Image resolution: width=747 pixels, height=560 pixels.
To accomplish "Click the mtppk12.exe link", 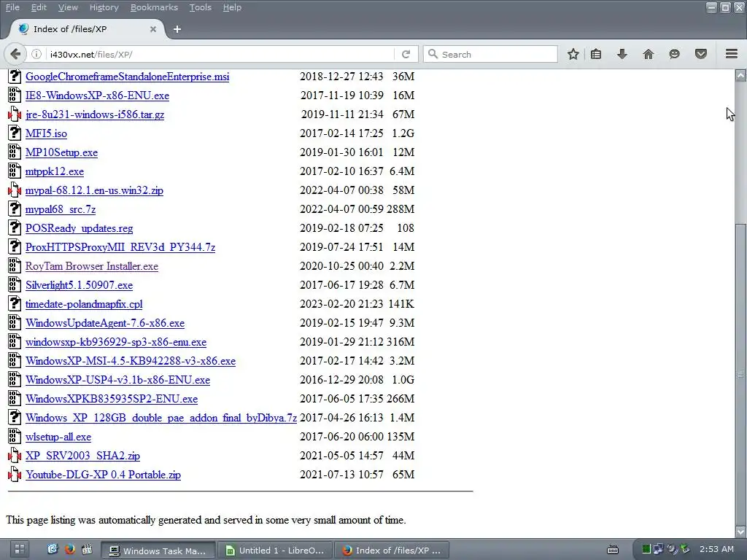I will (54, 171).
